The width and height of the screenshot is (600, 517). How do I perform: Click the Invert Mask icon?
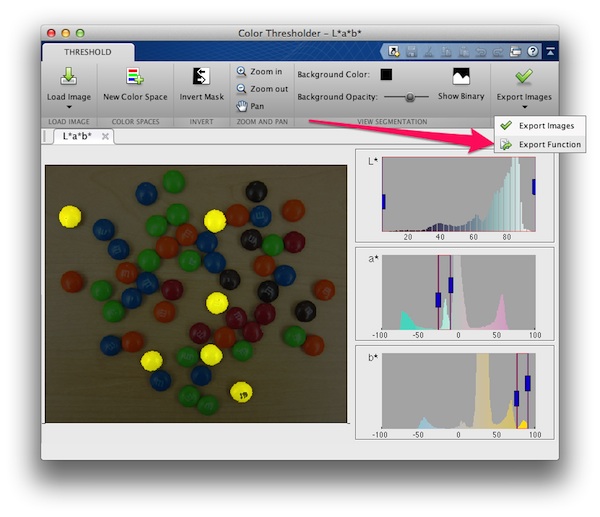click(x=201, y=77)
